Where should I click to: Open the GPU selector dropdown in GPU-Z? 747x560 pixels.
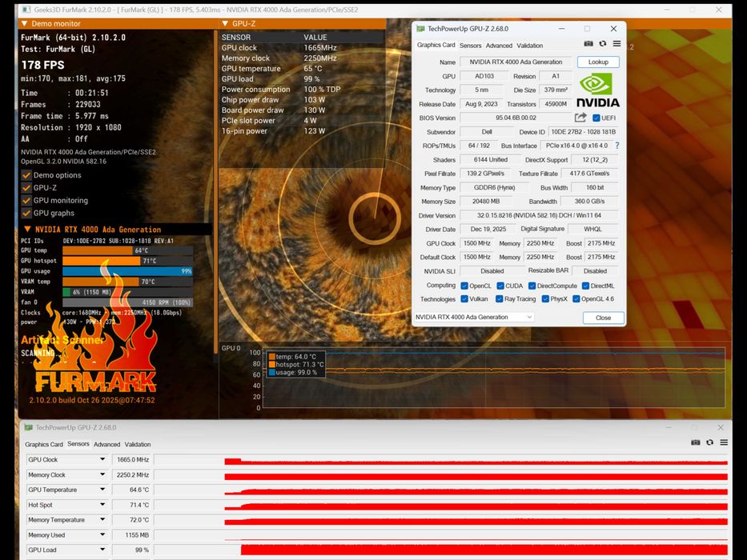coord(528,317)
